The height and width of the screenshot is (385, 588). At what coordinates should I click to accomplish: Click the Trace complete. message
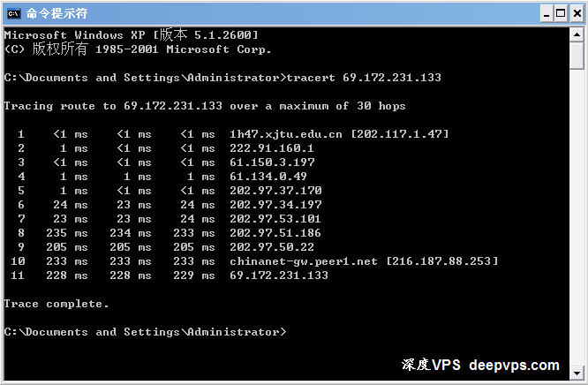[x=57, y=304]
